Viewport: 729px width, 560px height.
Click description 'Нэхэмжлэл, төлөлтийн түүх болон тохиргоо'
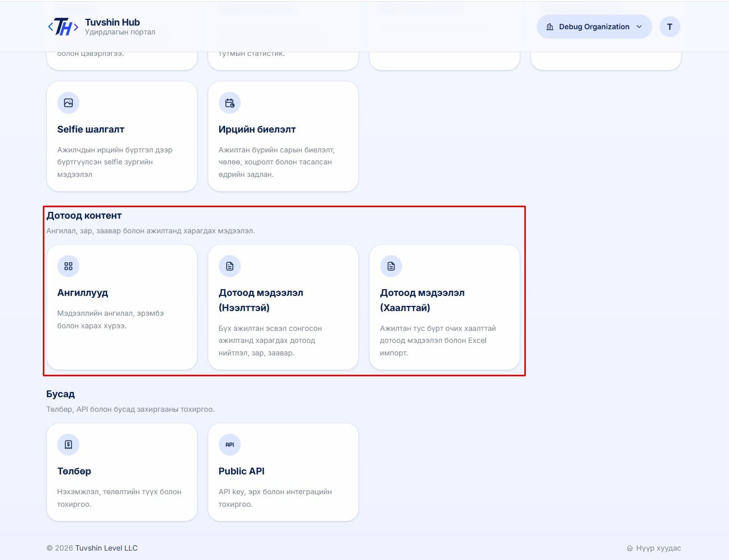(120, 498)
